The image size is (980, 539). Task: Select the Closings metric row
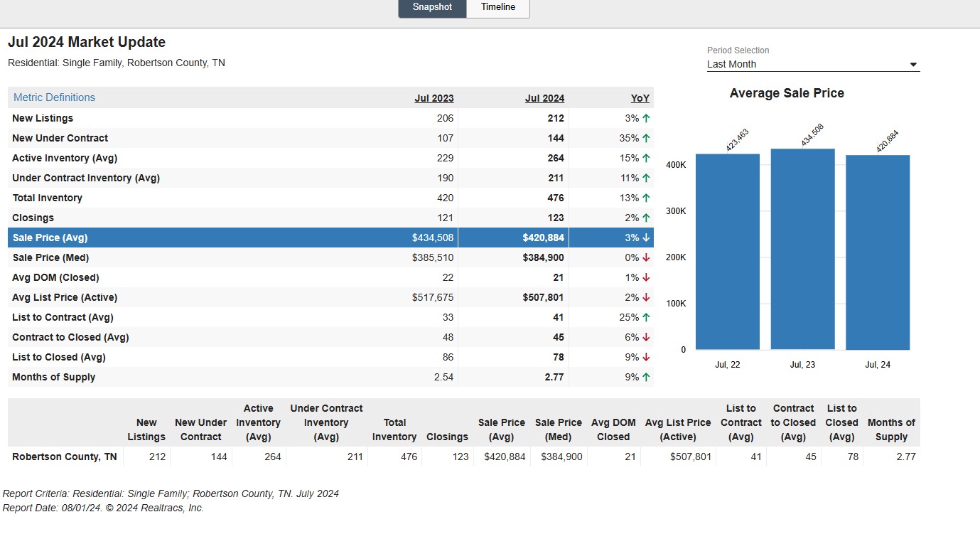click(330, 218)
